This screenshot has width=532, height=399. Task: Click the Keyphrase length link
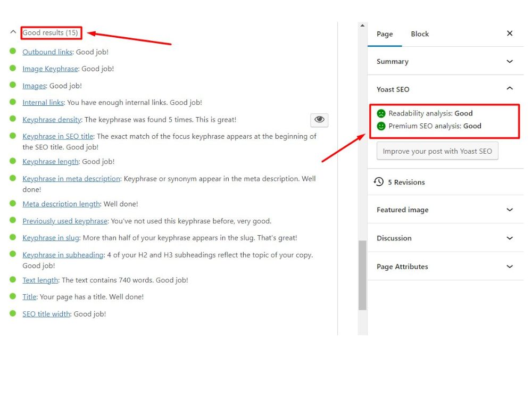pos(51,162)
